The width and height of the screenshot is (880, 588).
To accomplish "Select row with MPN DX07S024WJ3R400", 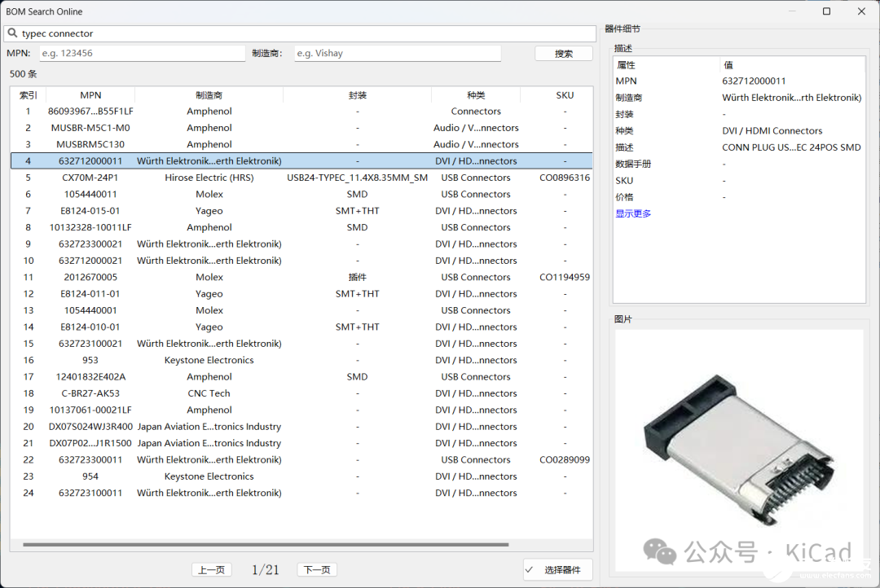I will (x=301, y=427).
